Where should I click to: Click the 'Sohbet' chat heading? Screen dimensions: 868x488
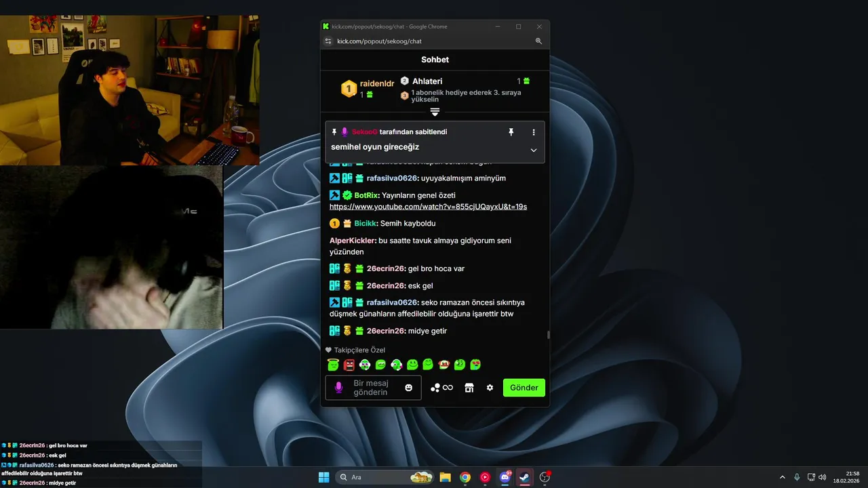(x=435, y=60)
